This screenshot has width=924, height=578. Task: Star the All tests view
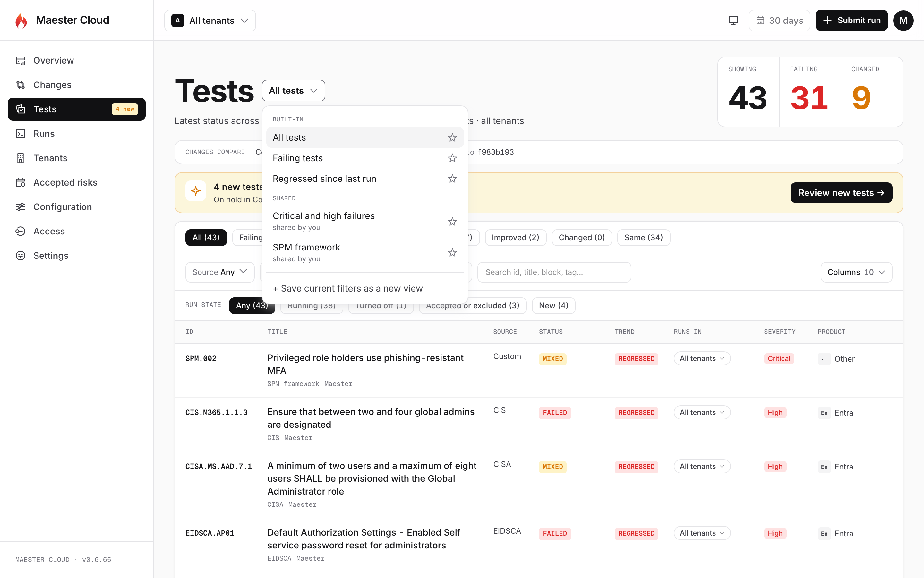[x=452, y=138]
